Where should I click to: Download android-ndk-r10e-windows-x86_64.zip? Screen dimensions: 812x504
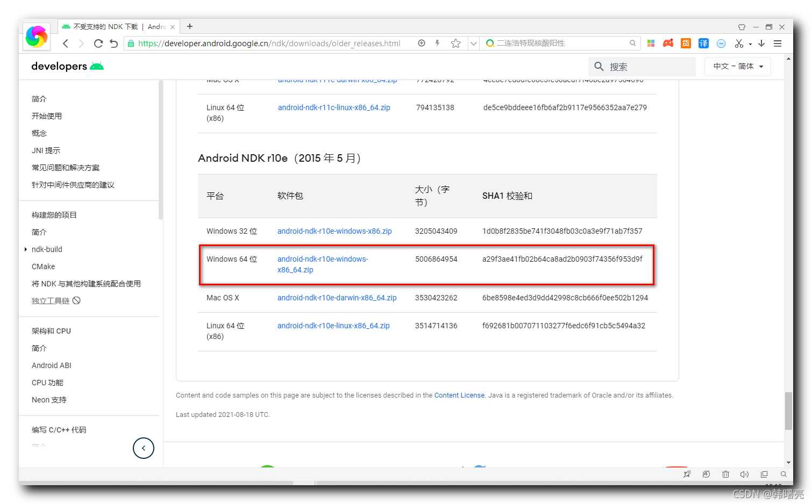(323, 264)
